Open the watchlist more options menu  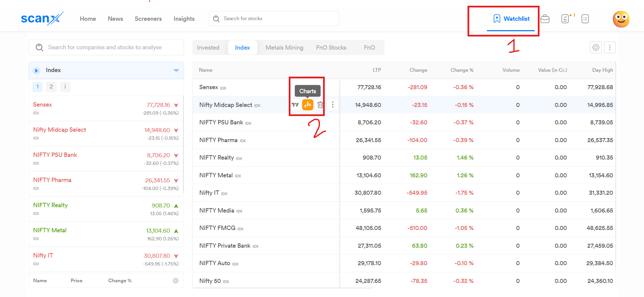click(610, 47)
